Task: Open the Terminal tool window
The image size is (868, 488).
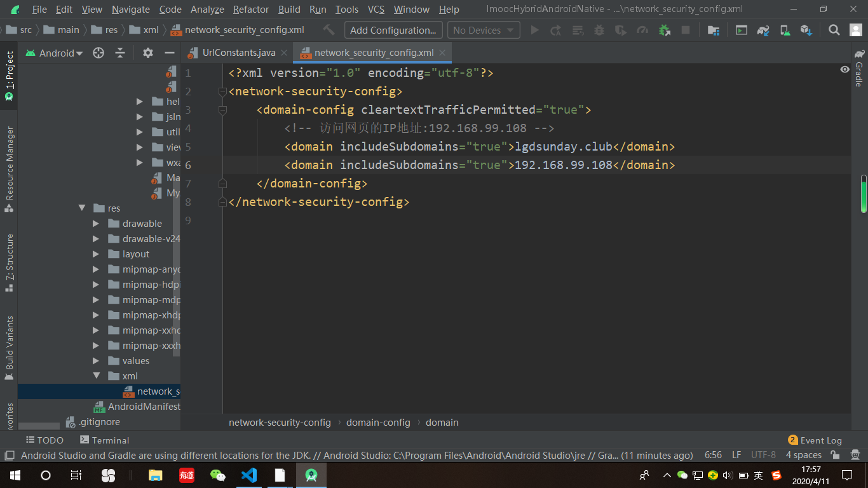Action: pyautogui.click(x=104, y=440)
